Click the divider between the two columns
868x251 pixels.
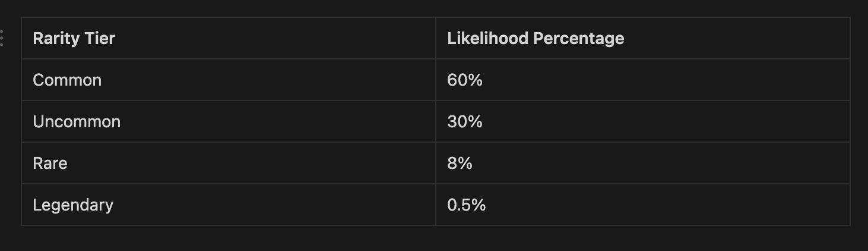tap(436, 121)
